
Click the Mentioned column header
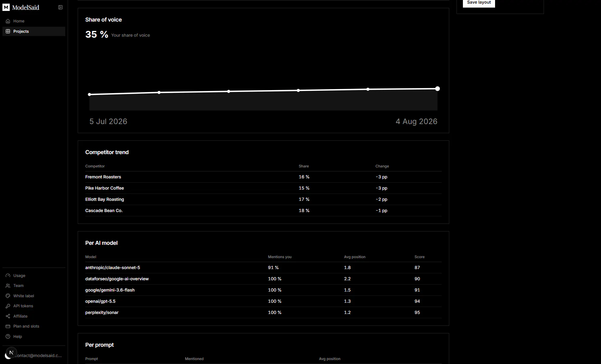(x=194, y=359)
